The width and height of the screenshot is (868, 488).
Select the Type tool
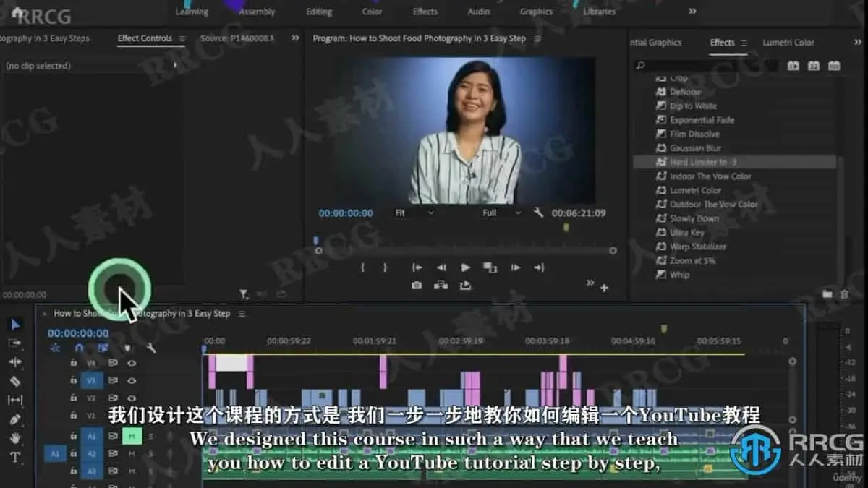[15, 457]
